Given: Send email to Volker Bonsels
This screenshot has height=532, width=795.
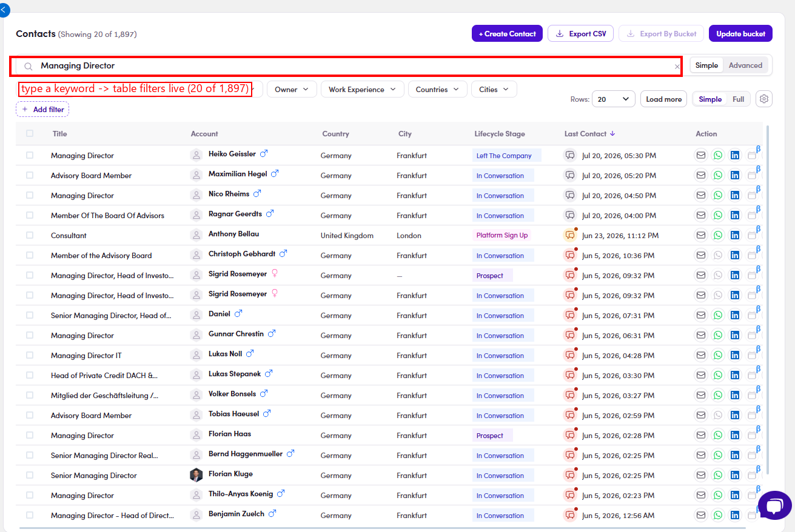Looking at the screenshot, I should [701, 395].
